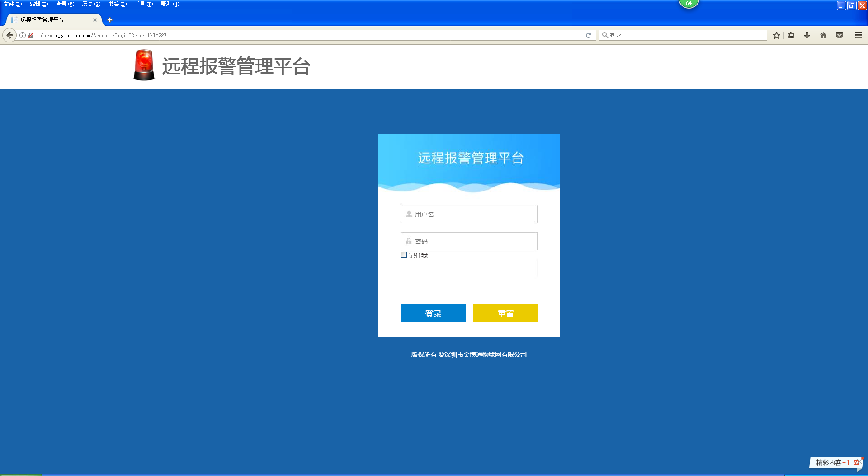868x476 pixels.
Task: Reload the page with refresh icon
Action: coord(588,35)
